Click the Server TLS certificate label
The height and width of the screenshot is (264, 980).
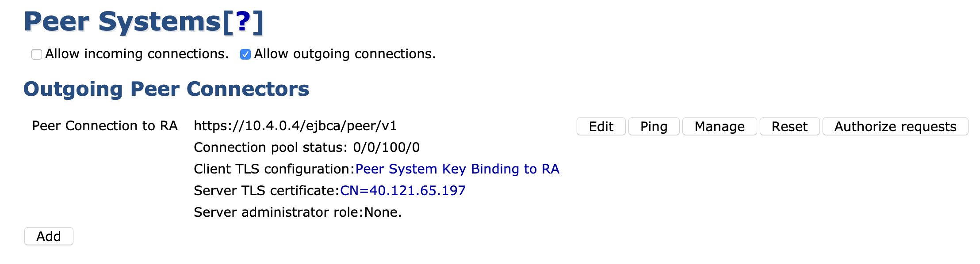coord(267,191)
